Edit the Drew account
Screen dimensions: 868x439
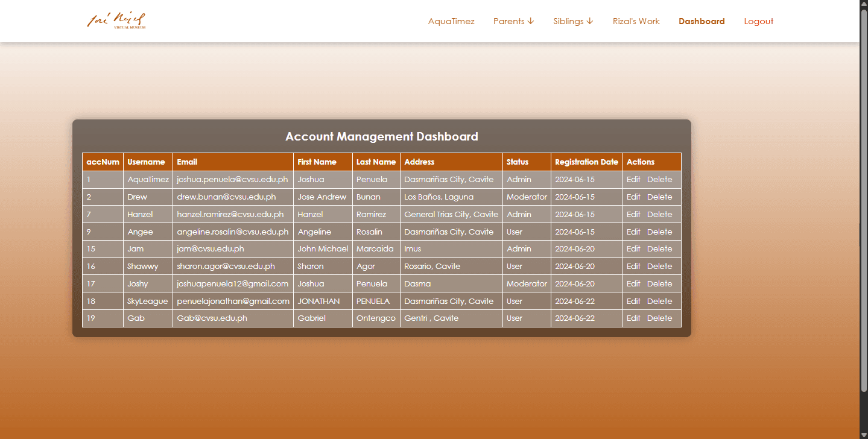pos(633,197)
